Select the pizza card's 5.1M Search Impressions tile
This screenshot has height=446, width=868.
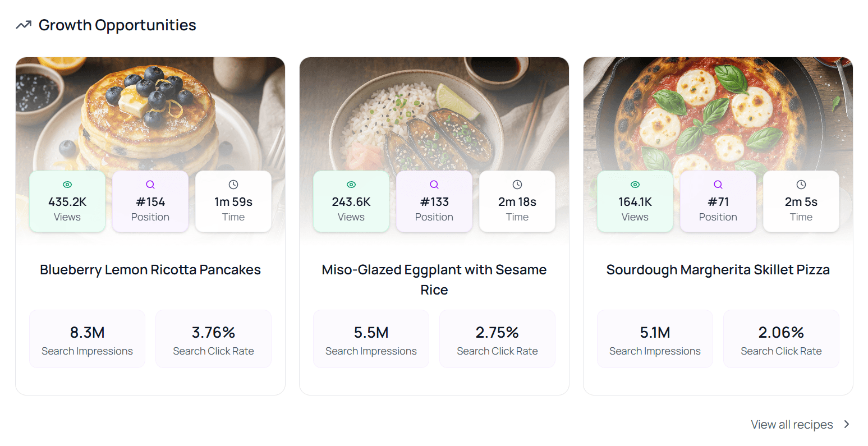click(655, 338)
